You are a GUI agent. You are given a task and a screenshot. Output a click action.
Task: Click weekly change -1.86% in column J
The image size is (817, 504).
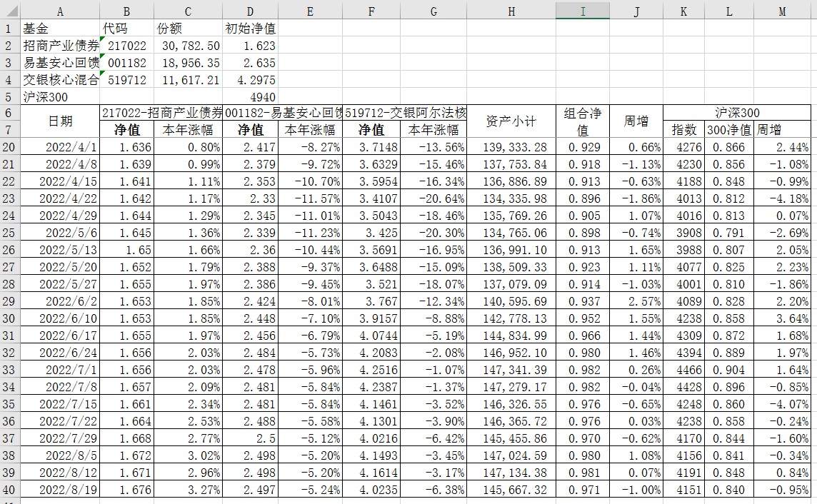point(636,198)
